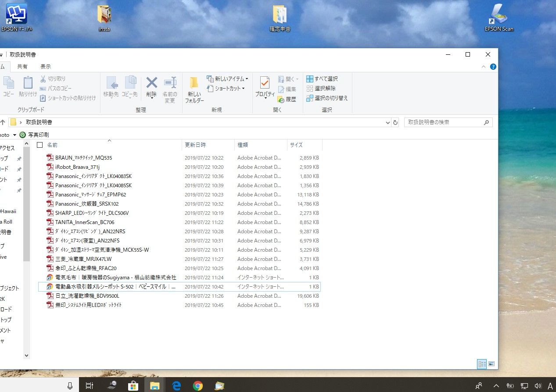The width and height of the screenshot is (556, 392).
Task: Click the Task View taskbar icon
Action: click(x=89, y=385)
